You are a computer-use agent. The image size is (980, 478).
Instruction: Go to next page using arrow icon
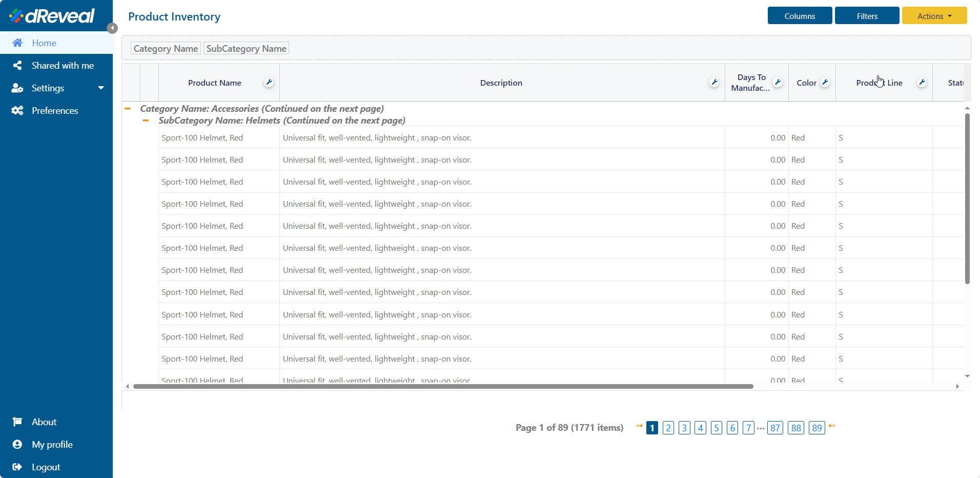point(832,426)
